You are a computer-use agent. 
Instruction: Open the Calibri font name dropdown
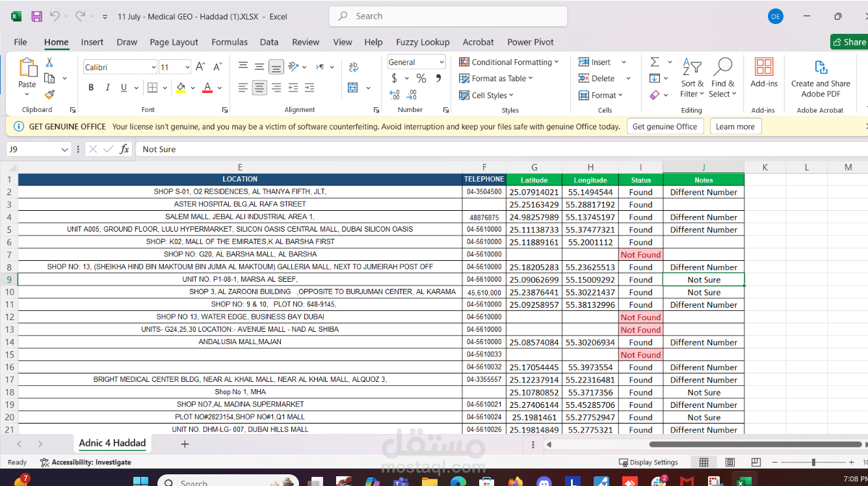tap(153, 67)
